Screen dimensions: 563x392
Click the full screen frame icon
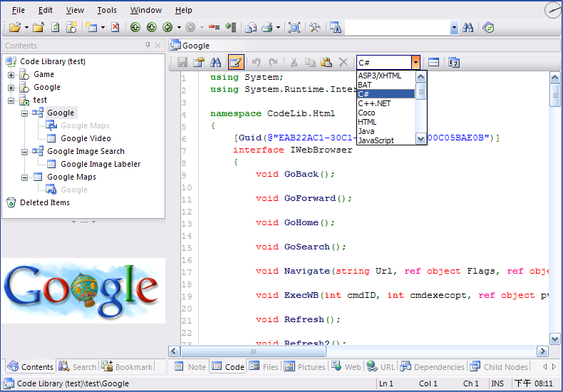click(294, 27)
